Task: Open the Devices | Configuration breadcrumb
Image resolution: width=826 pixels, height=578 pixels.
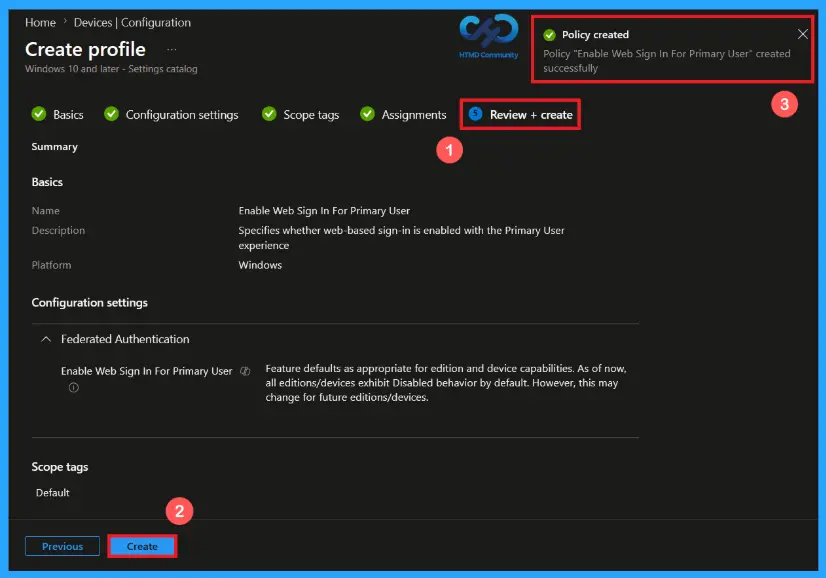Action: (x=132, y=23)
